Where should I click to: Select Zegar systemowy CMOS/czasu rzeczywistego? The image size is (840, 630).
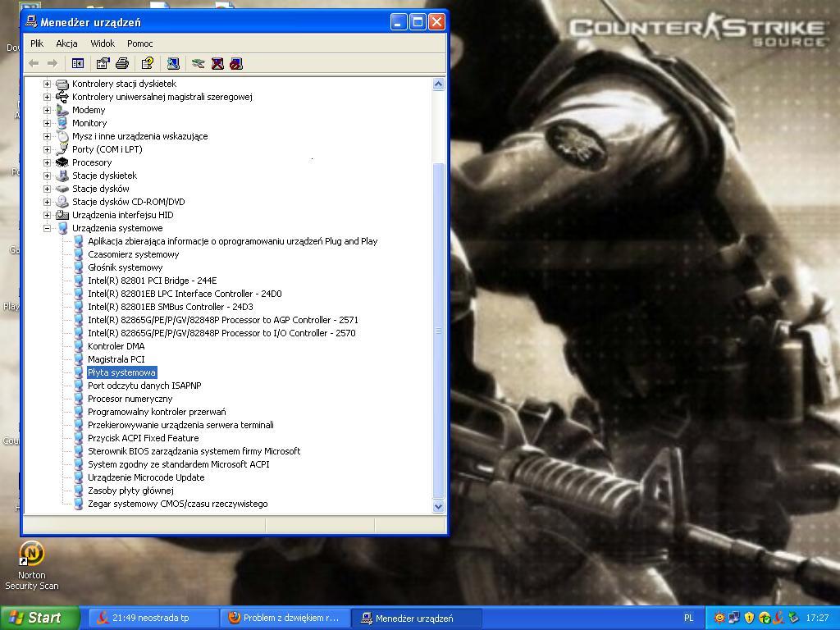point(178,504)
